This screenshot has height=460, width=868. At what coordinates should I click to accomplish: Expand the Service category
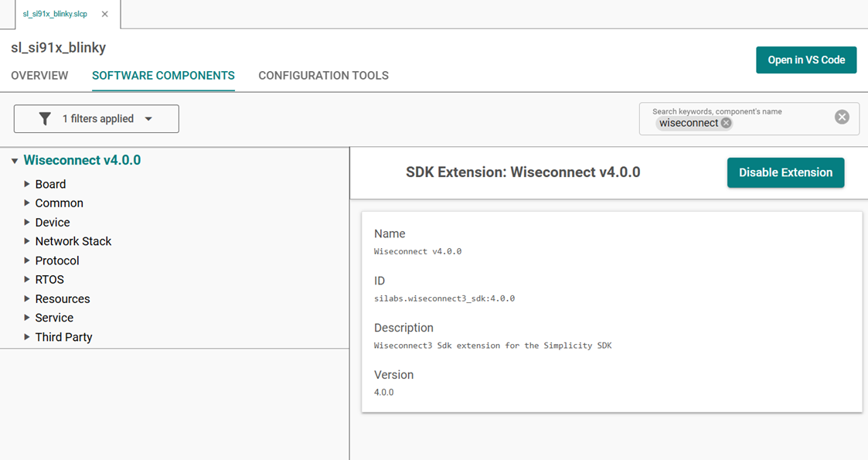tap(54, 318)
